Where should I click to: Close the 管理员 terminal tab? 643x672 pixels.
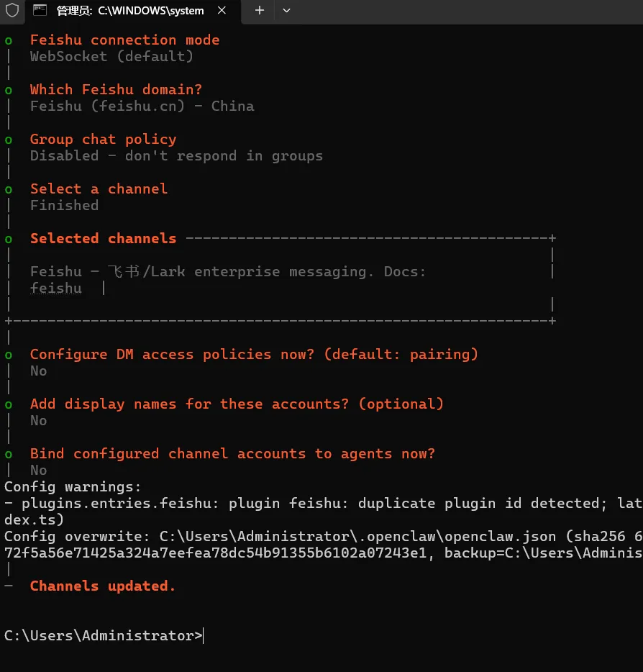pos(222,10)
